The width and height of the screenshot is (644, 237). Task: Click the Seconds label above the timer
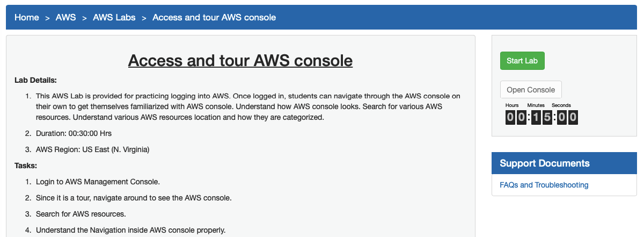click(x=561, y=105)
